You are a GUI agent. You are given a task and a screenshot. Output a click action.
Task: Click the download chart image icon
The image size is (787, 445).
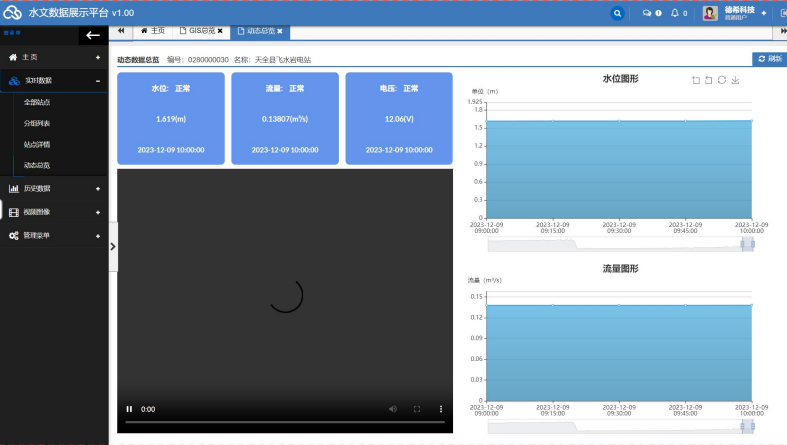click(x=735, y=80)
